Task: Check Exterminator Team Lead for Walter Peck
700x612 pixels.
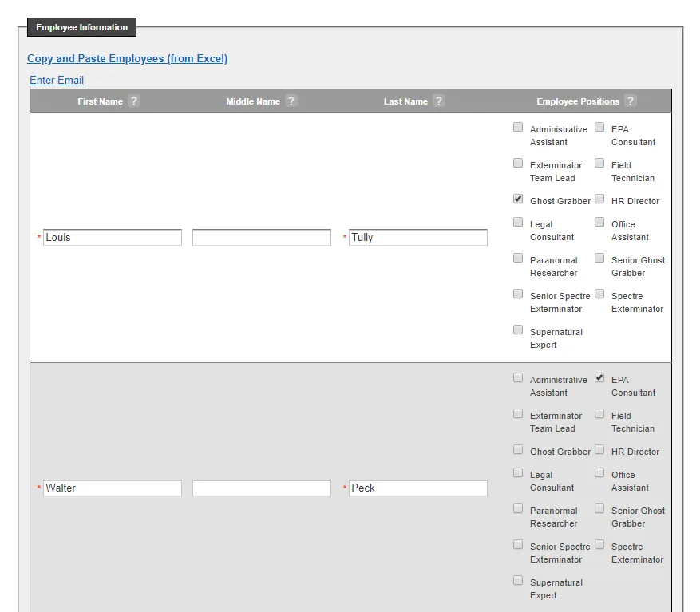Action: [x=518, y=413]
